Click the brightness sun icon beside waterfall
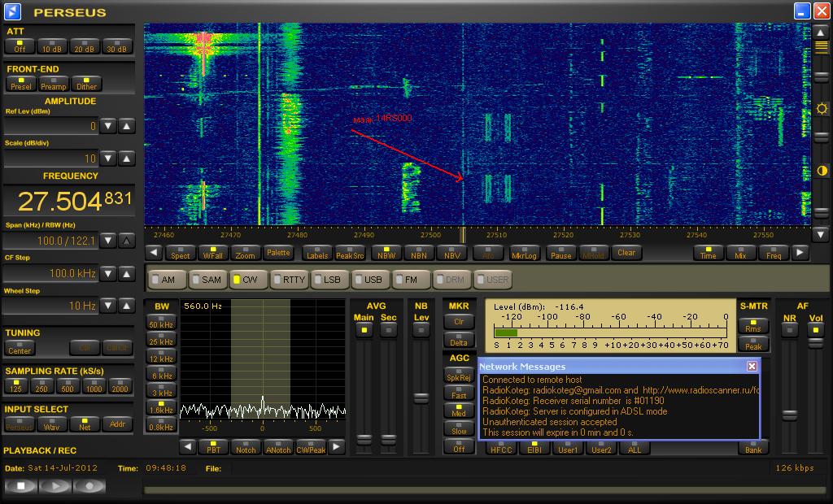 (822, 109)
